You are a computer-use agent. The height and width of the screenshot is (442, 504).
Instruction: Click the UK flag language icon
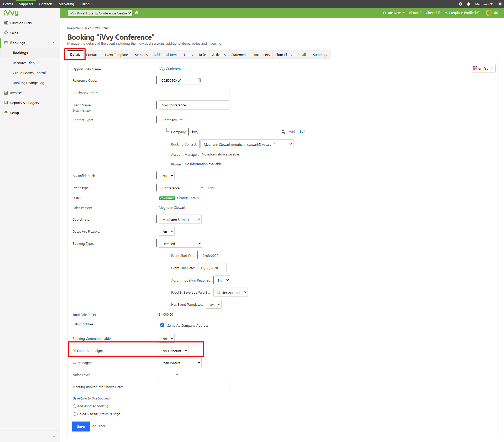pos(475,68)
